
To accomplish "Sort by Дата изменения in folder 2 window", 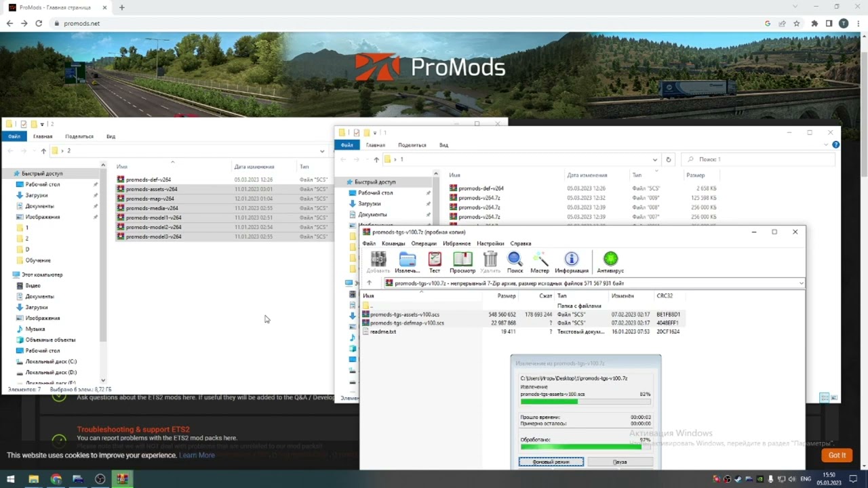I will tap(254, 166).
